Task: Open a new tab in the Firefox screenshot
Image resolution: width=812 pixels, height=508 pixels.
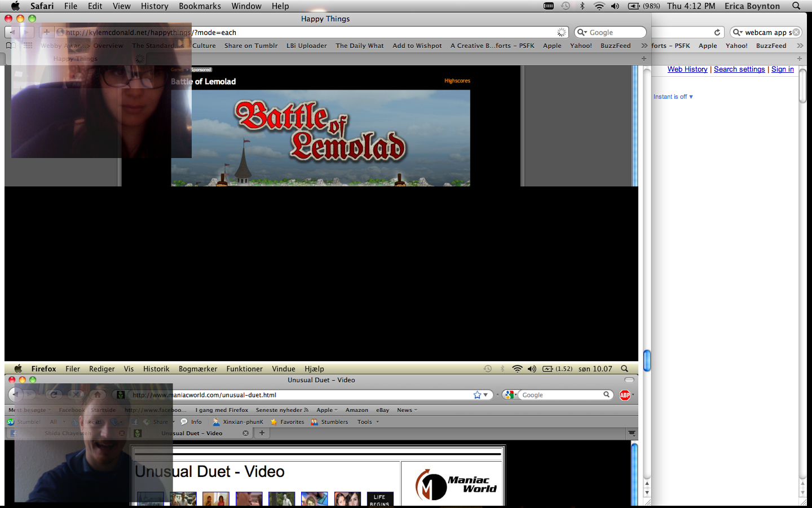Action: coord(262,433)
